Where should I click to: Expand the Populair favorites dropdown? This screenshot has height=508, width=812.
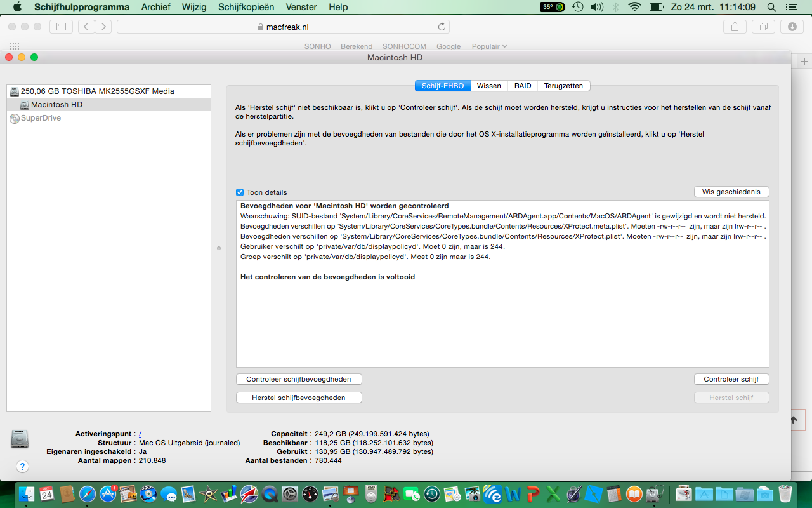click(488, 46)
